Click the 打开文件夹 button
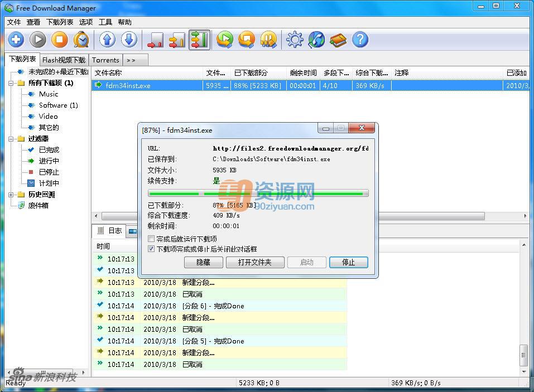This screenshot has width=534, height=392. click(x=255, y=262)
